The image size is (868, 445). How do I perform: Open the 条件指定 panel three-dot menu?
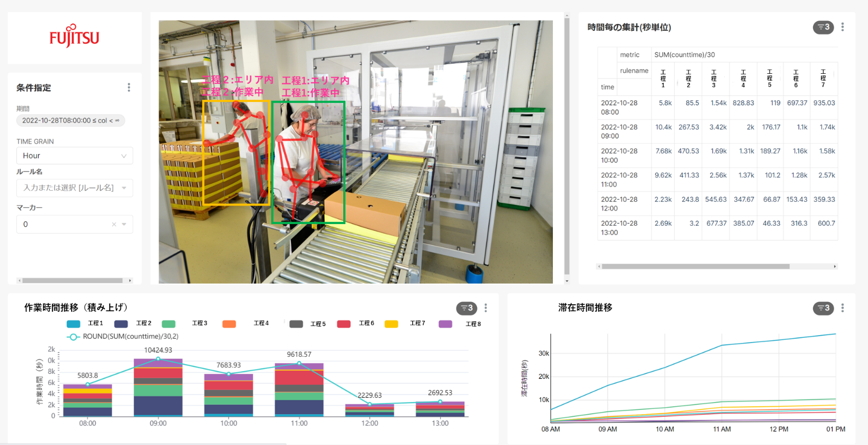point(129,88)
